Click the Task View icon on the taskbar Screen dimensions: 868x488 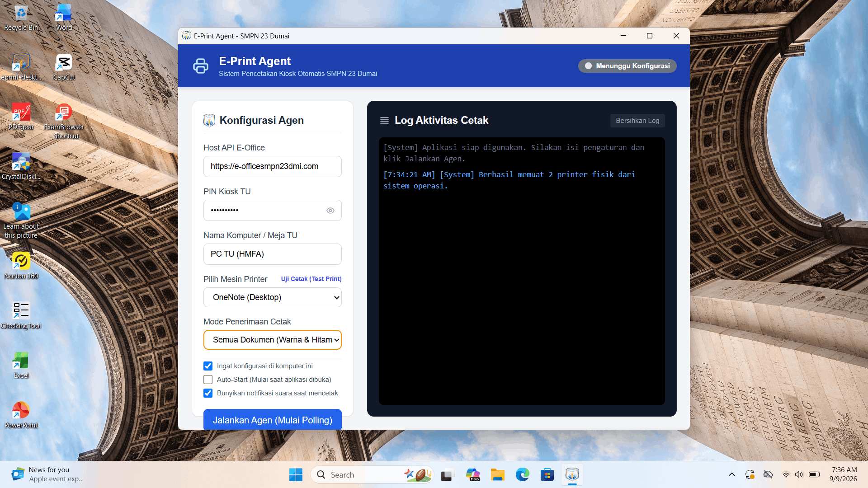tap(447, 474)
